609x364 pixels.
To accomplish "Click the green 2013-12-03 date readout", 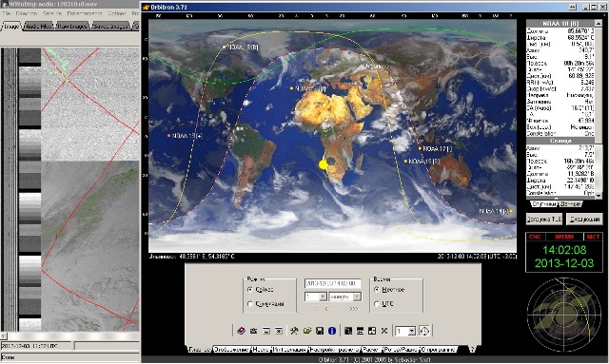I will (x=564, y=263).
